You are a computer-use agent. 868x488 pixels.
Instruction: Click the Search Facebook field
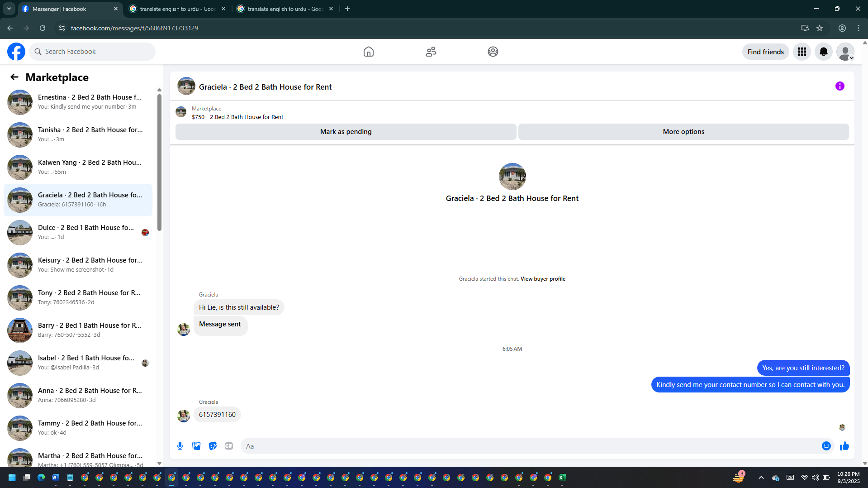(x=92, y=52)
